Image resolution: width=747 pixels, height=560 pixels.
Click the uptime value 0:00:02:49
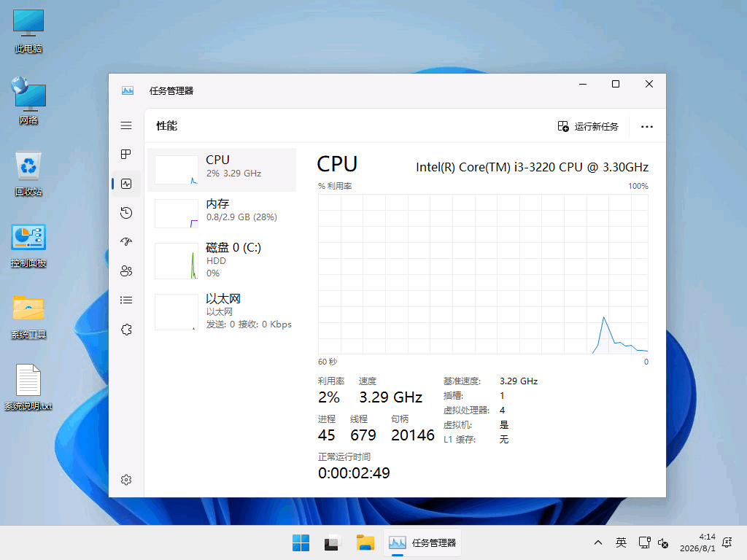tap(354, 472)
